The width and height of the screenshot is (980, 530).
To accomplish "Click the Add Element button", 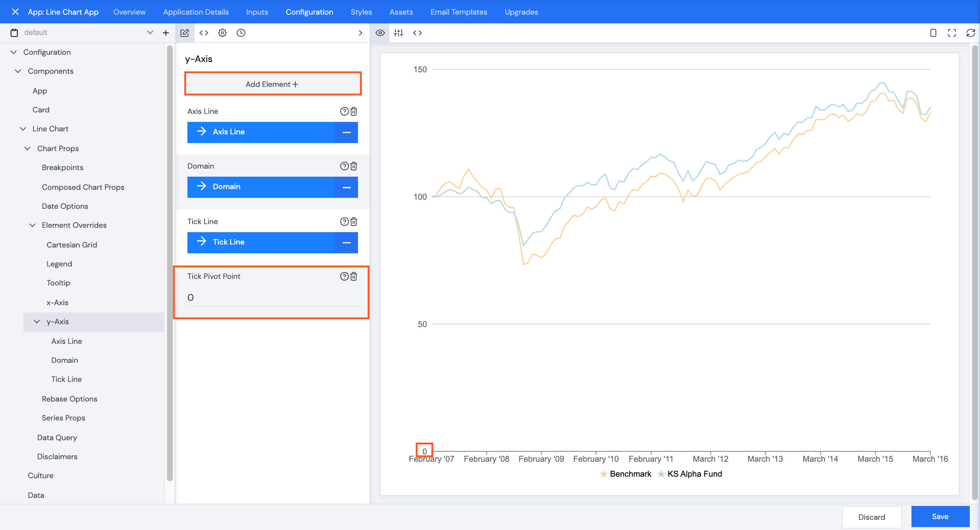I will [x=272, y=84].
